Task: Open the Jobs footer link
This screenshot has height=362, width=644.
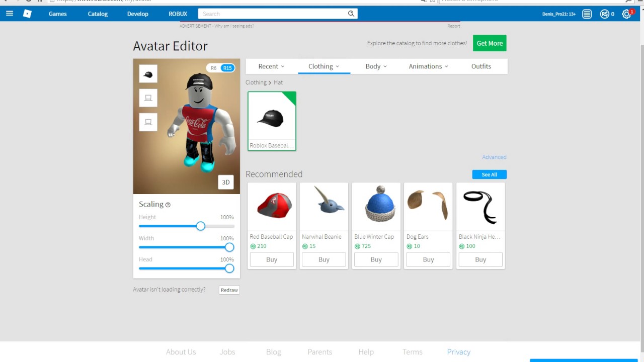Action: tap(227, 352)
